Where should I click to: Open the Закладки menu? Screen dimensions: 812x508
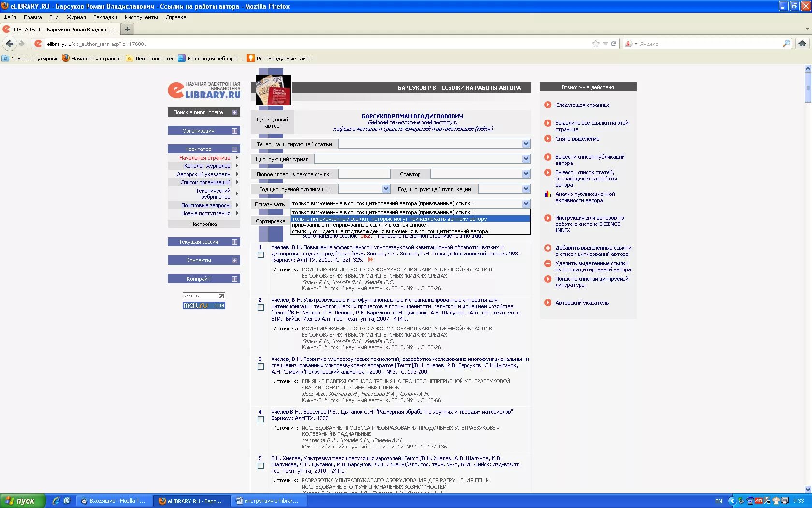105,17
